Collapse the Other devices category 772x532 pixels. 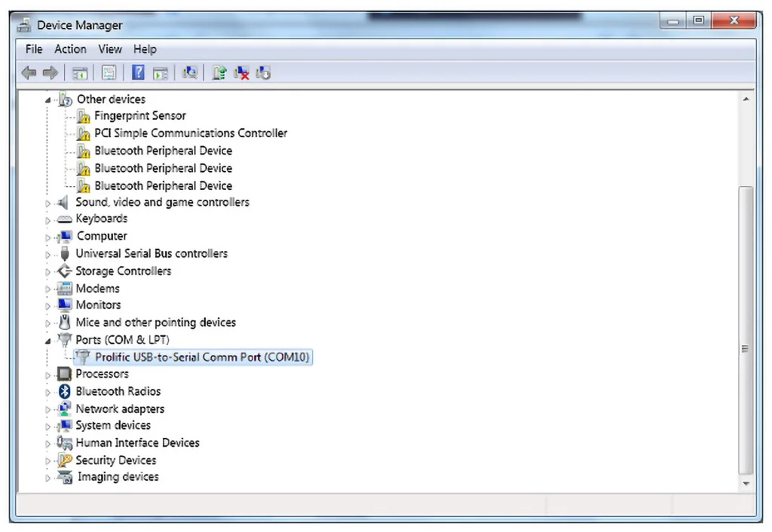tap(48, 99)
